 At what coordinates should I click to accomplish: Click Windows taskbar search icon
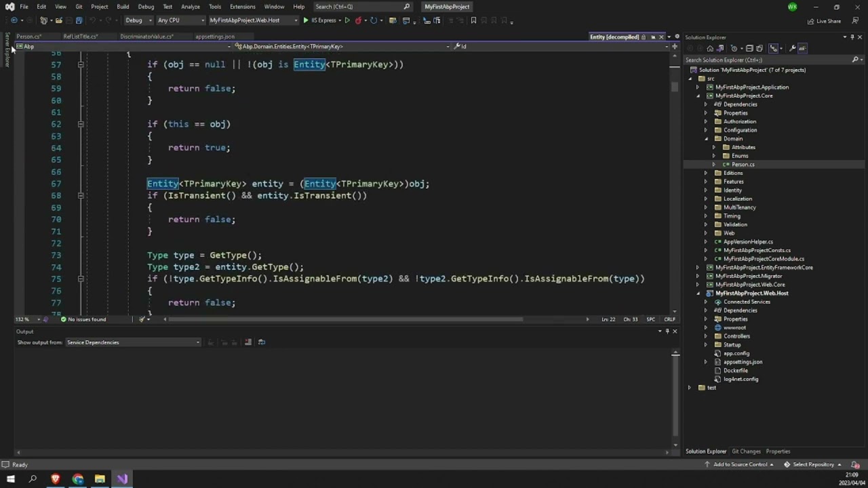[33, 479]
